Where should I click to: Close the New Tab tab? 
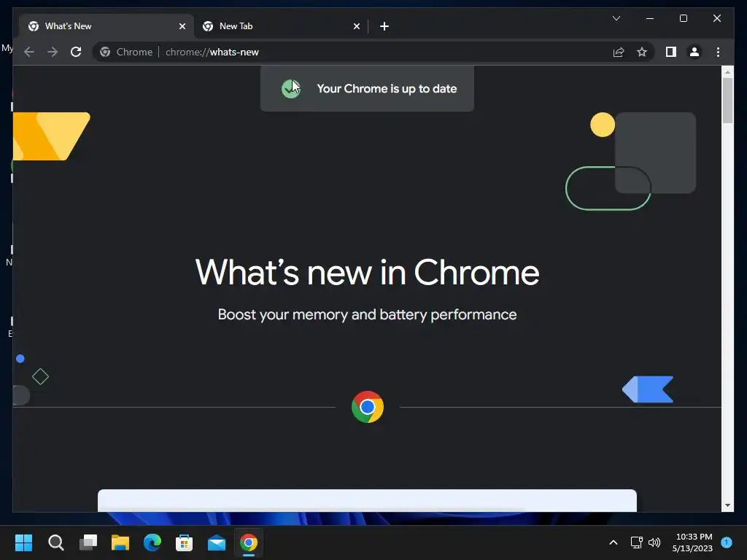click(356, 26)
